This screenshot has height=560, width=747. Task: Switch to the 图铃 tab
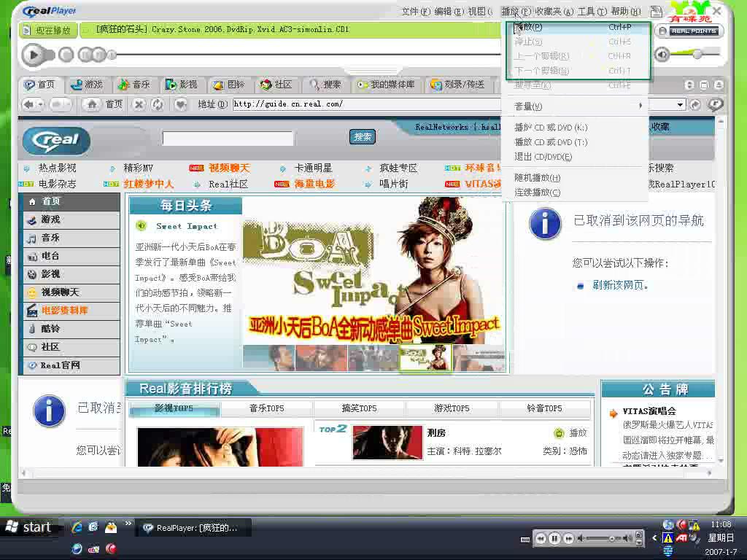tap(228, 85)
